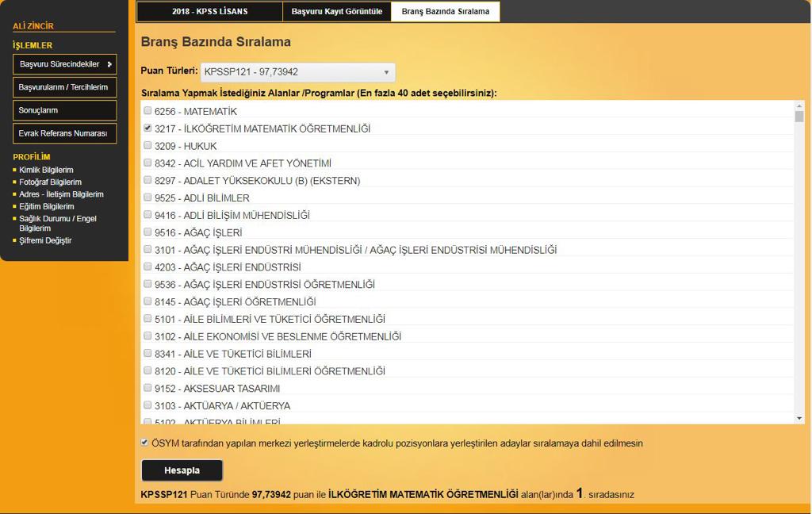Expand the Başvuru Sürecindekiler menu

(x=64, y=64)
